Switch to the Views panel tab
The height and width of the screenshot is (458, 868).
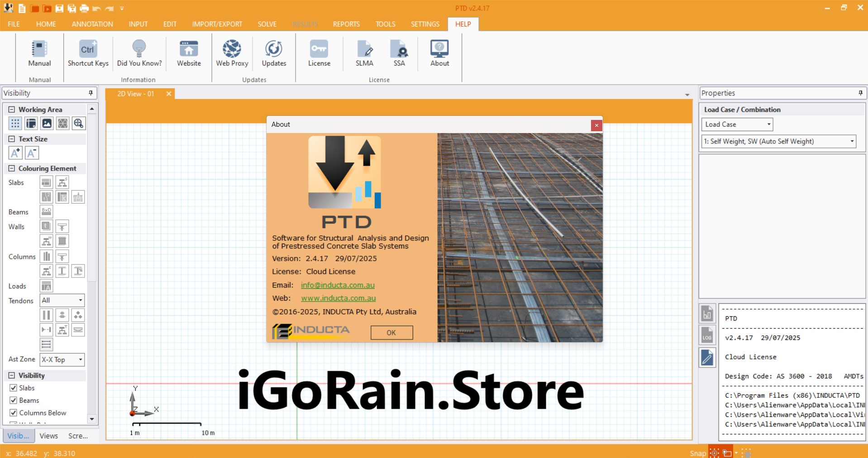click(x=48, y=436)
